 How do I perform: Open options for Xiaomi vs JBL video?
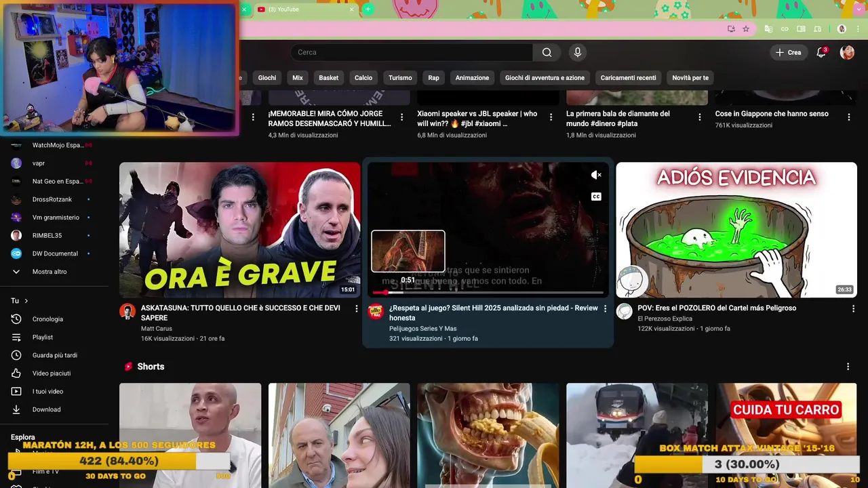(551, 117)
